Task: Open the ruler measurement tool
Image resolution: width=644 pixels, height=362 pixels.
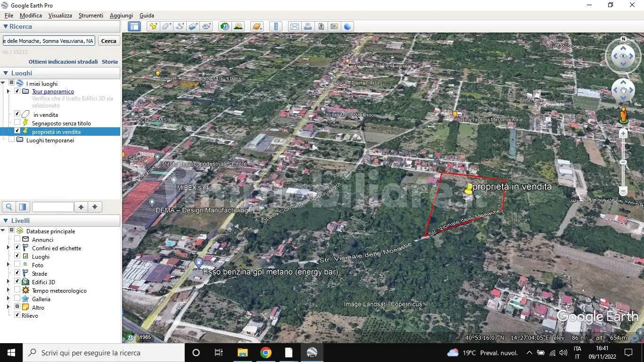Action: click(276, 26)
